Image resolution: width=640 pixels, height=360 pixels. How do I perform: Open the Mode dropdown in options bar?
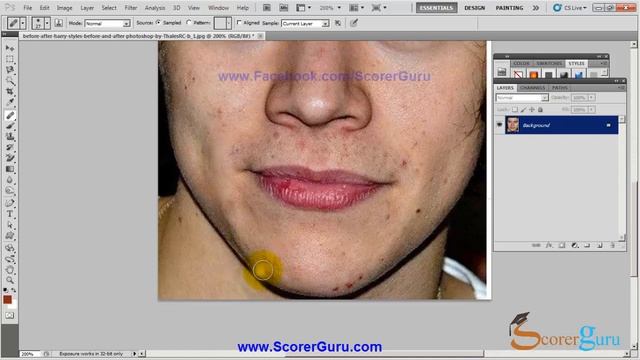(108, 24)
